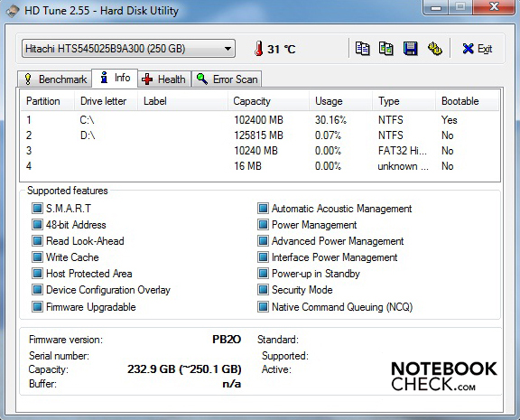520x420 pixels.
Task: Click the Exit button
Action: 478,49
